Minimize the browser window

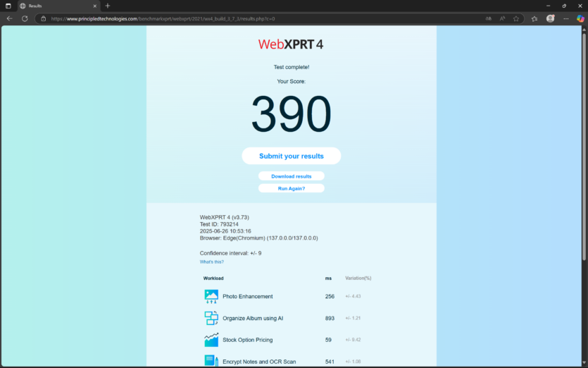[x=548, y=6]
